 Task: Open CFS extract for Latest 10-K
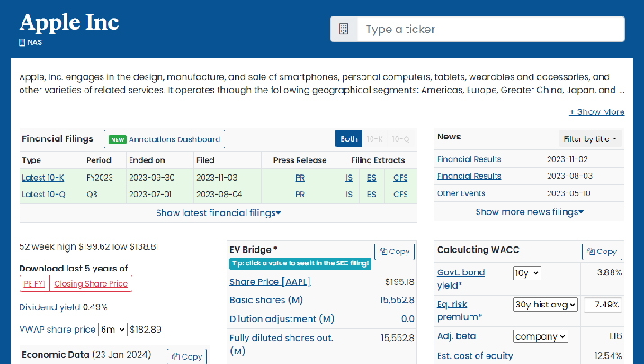[x=400, y=178]
